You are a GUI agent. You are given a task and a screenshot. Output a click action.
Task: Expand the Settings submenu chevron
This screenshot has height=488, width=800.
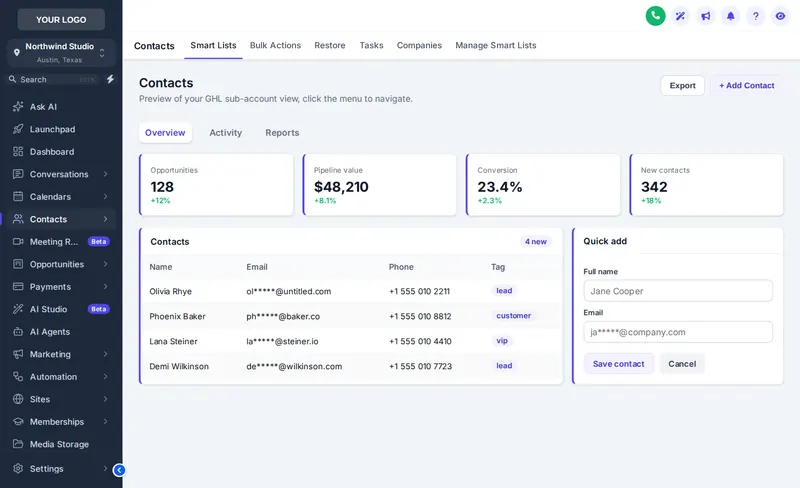click(x=106, y=469)
